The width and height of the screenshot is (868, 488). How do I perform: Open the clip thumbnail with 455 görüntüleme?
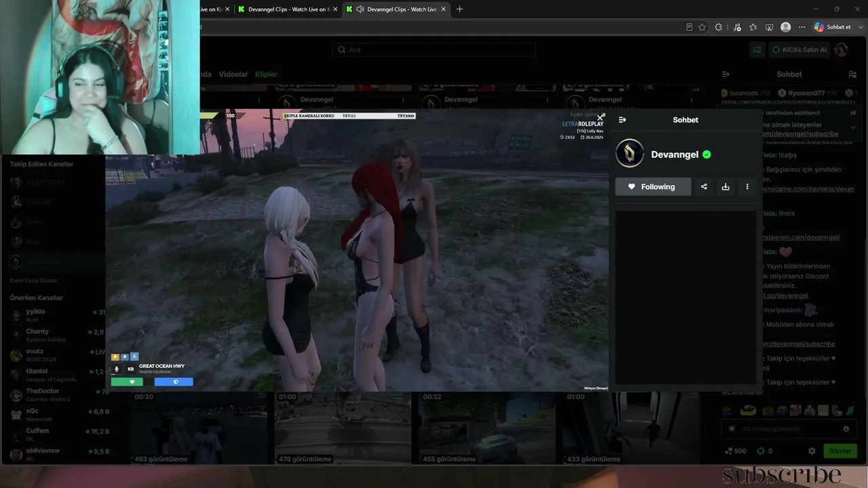click(x=487, y=428)
